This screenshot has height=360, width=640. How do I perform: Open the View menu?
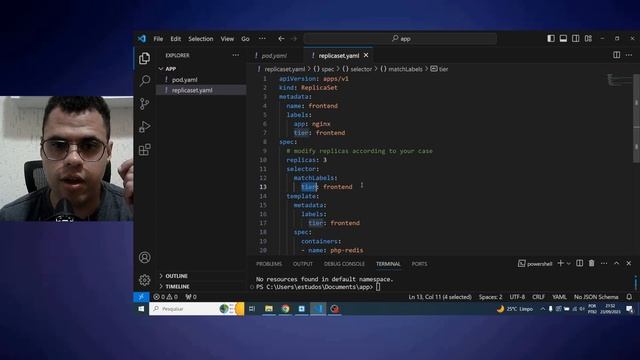tap(227, 39)
